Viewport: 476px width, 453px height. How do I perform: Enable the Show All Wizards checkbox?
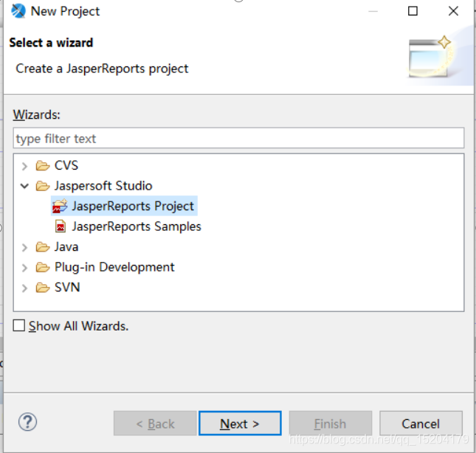click(x=19, y=325)
